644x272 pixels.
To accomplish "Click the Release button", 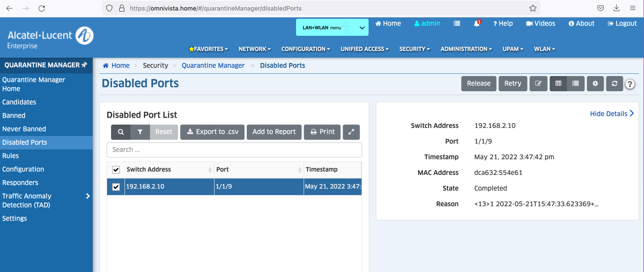I will [478, 84].
